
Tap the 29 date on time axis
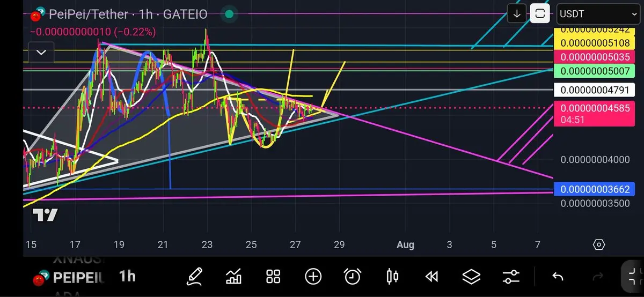(x=339, y=245)
